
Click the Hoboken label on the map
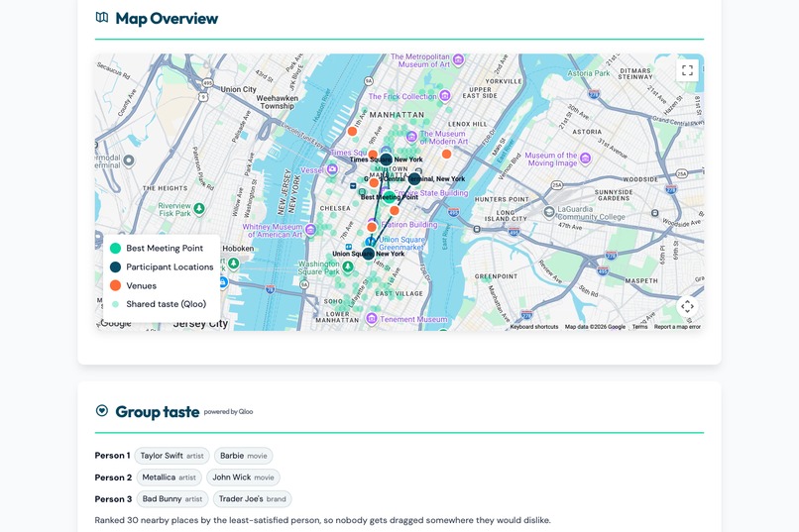(238, 249)
